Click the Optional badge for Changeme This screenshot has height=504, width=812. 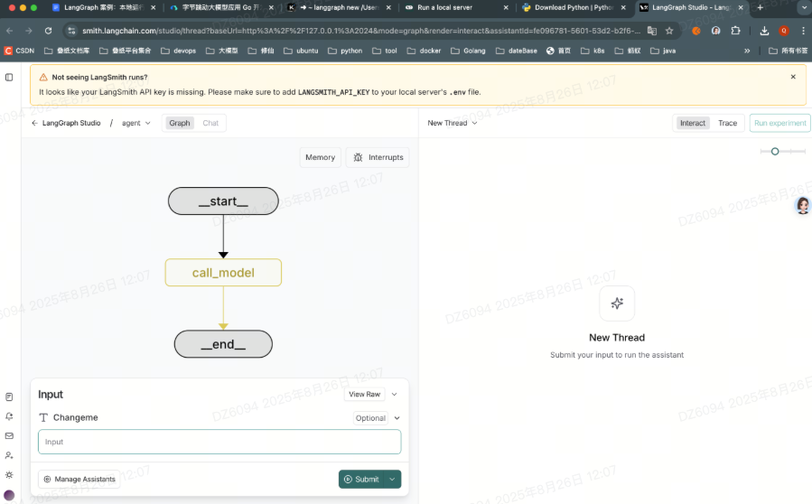click(370, 418)
